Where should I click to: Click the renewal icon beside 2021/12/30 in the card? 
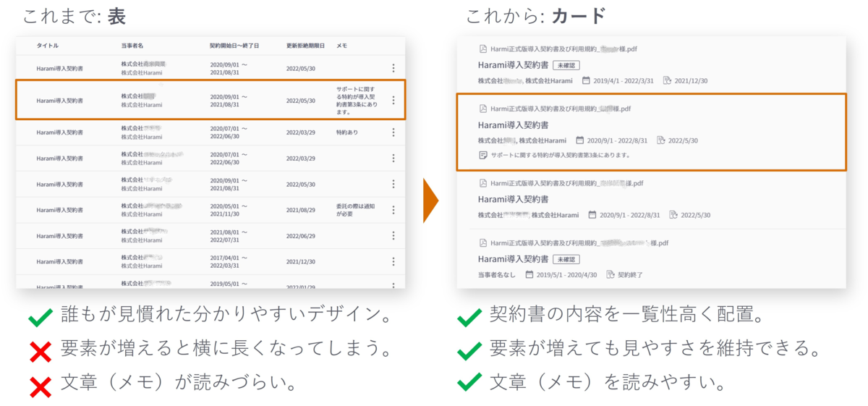point(667,80)
